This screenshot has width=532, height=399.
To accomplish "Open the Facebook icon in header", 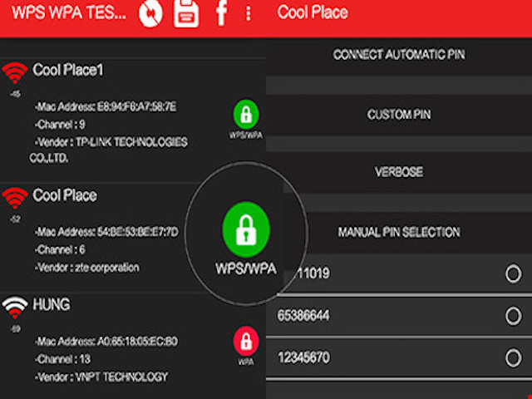I will (222, 13).
